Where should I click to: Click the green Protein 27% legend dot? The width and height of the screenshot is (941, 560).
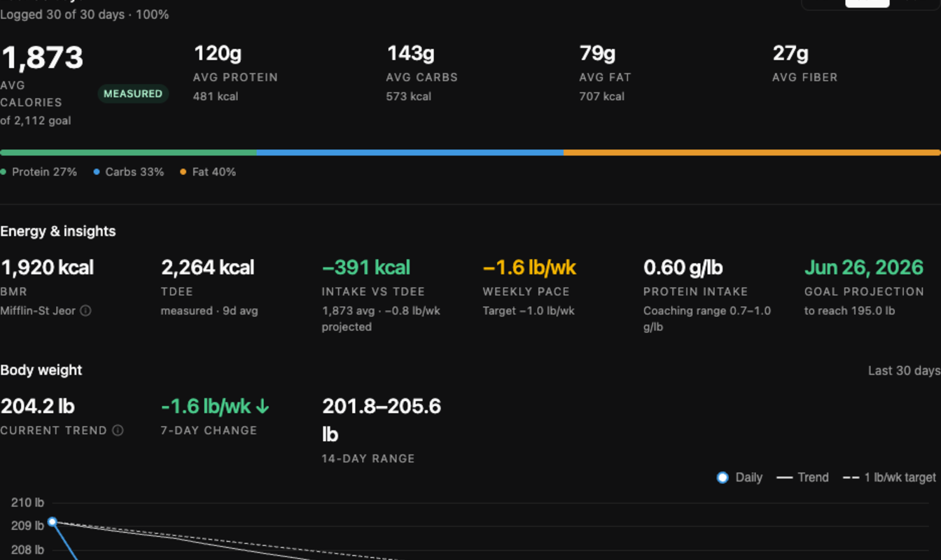pos(4,172)
